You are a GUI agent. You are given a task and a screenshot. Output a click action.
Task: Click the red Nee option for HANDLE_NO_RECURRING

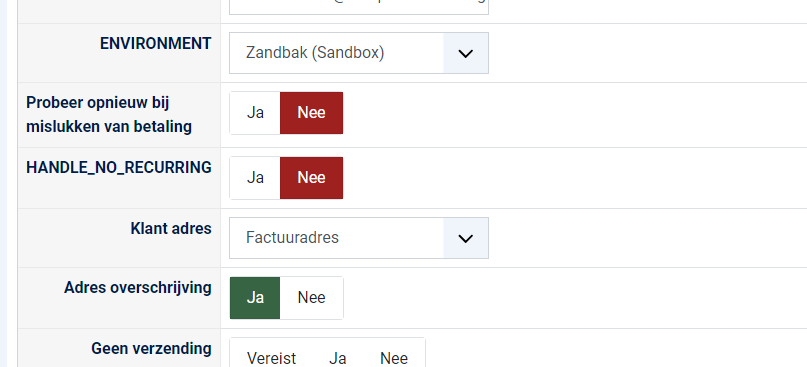click(x=311, y=178)
